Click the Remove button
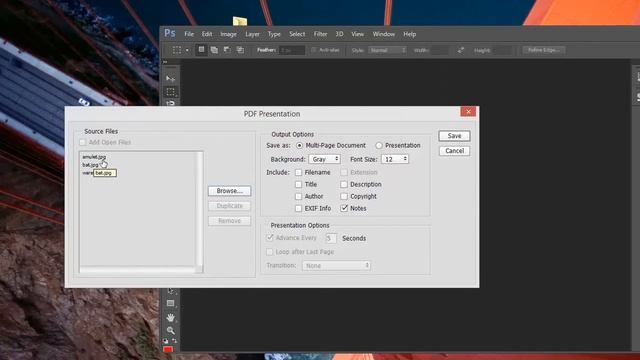 coord(229,221)
